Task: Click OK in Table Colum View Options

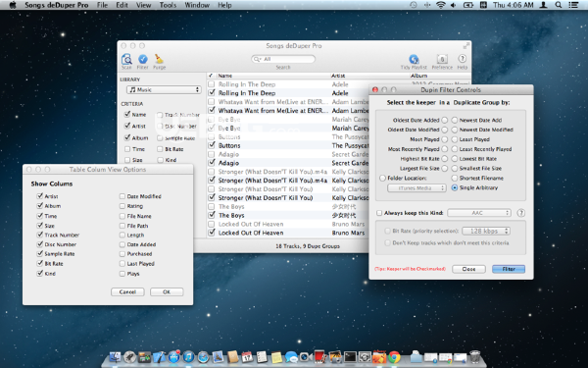Action: tap(167, 291)
